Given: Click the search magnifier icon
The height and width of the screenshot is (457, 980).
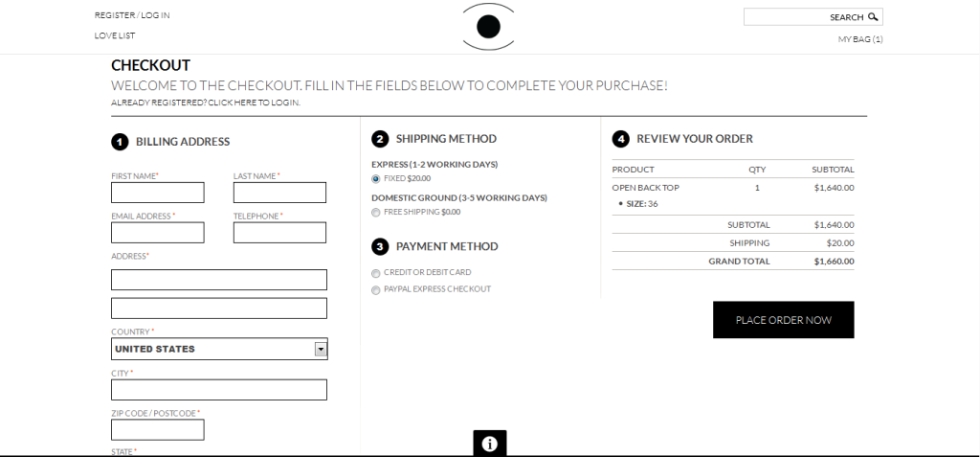Looking at the screenshot, I should pyautogui.click(x=873, y=17).
